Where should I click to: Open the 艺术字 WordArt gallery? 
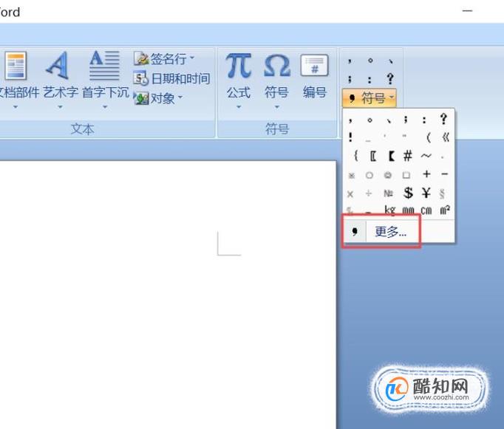[x=60, y=81]
